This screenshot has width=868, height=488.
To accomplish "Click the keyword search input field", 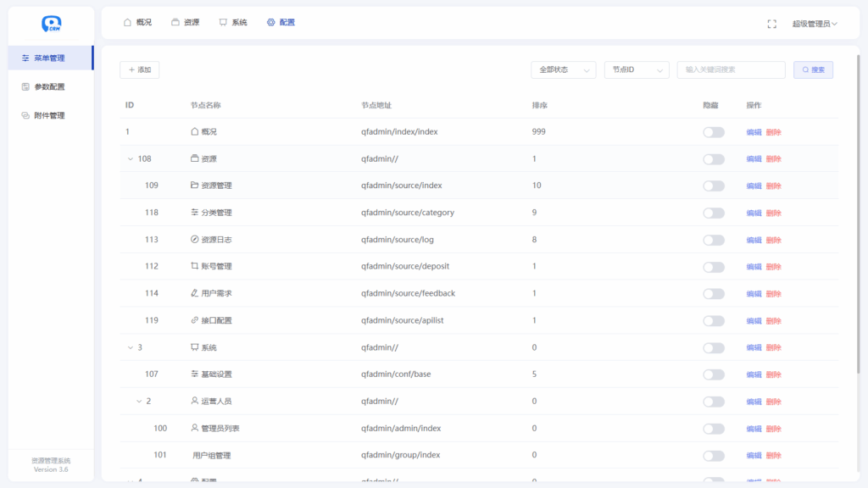I will (x=731, y=69).
